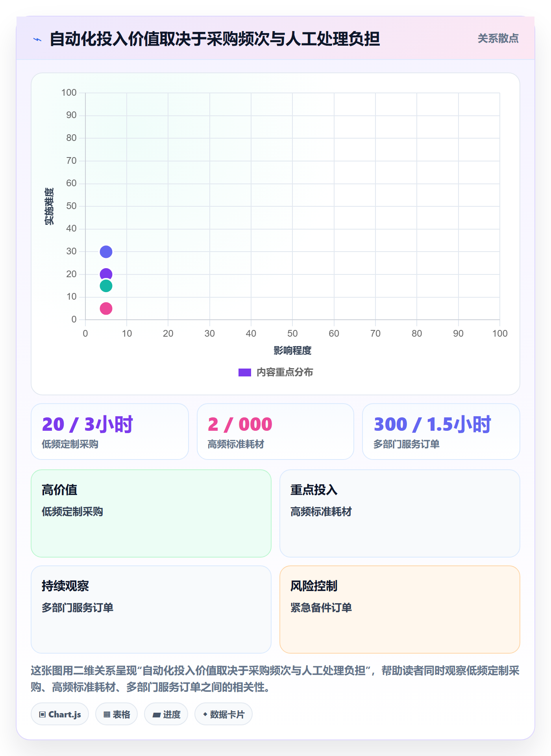
Task: Click the y-axis tick label 100
Action: [69, 93]
